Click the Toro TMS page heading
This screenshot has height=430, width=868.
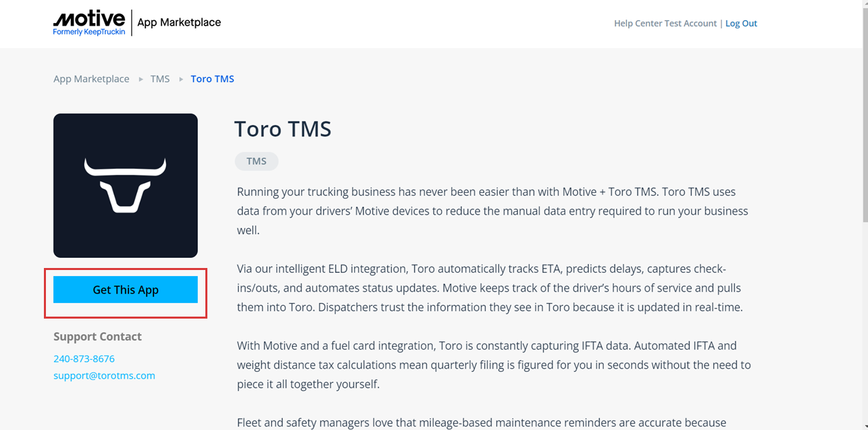click(x=282, y=128)
